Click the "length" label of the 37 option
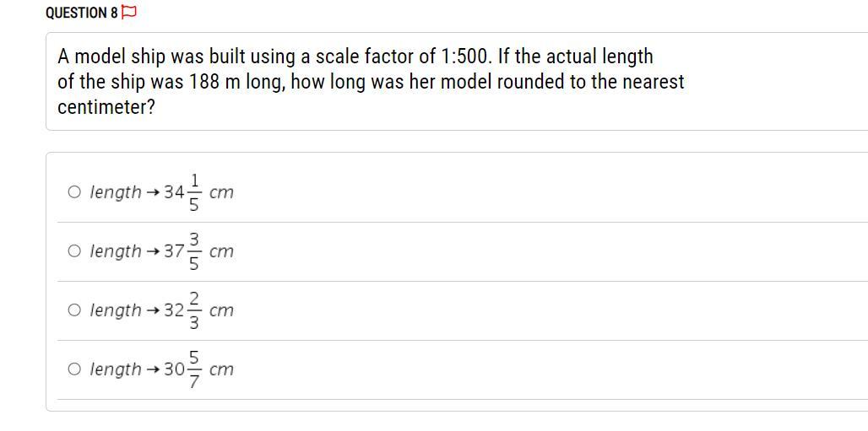This screenshot has width=868, height=431. pyautogui.click(x=116, y=251)
